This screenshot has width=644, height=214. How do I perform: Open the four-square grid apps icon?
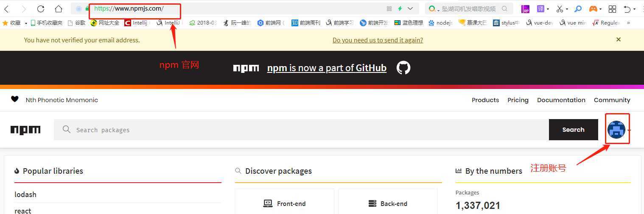[x=612, y=9]
